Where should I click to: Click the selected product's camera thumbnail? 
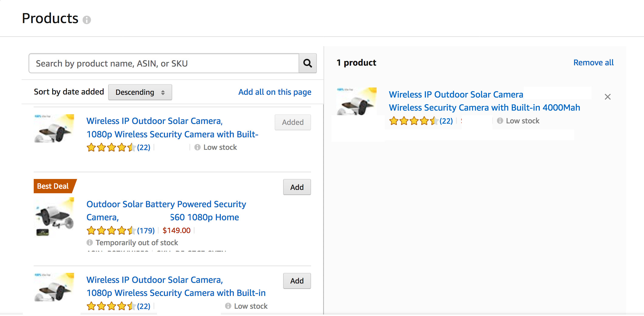(x=357, y=101)
